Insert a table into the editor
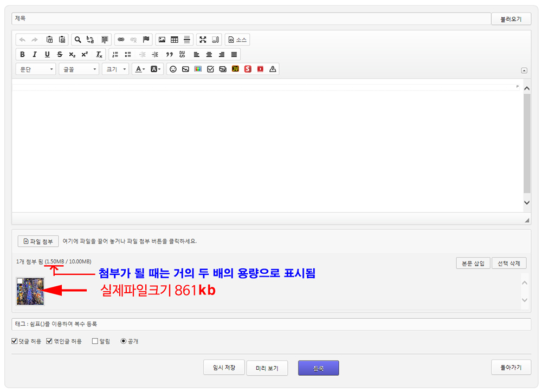This screenshot has height=392, width=542. pos(174,40)
